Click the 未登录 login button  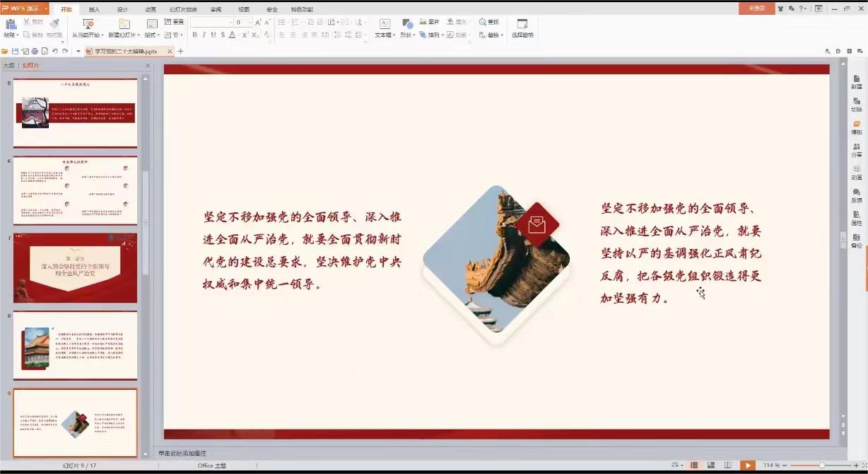click(x=756, y=8)
